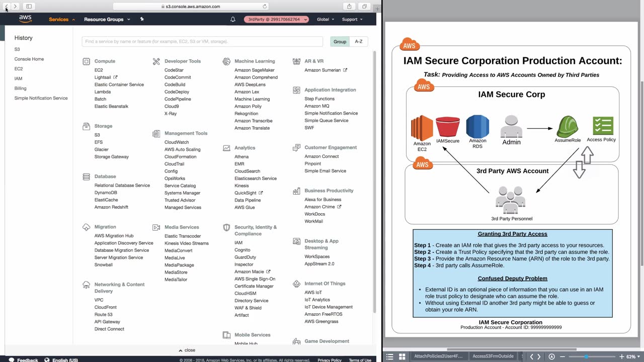Click the Storage category icon
644x362 pixels.
click(x=86, y=126)
